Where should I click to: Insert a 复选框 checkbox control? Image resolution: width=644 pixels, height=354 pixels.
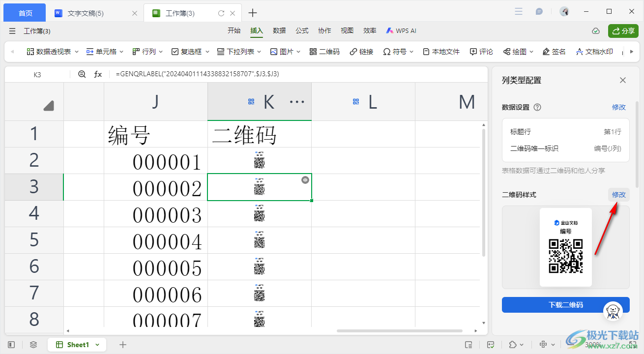(187, 52)
